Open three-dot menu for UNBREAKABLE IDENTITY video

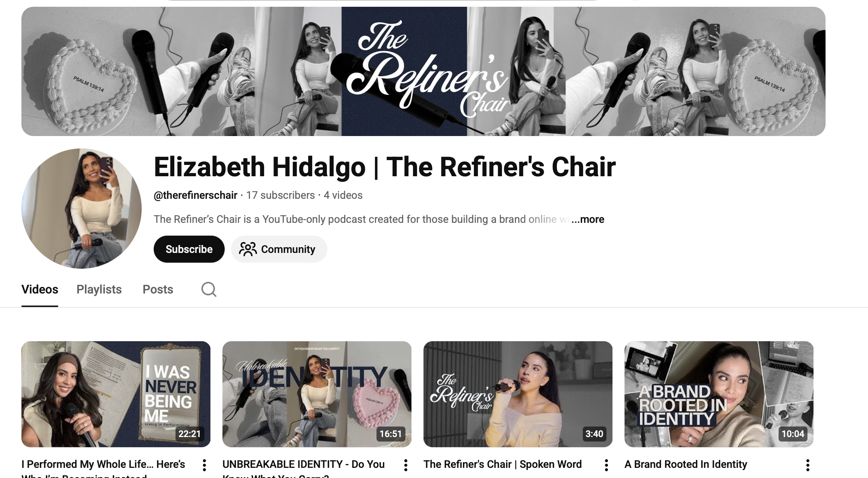405,465
